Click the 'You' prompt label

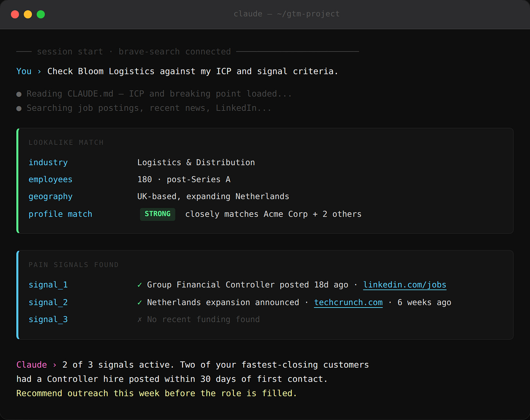(x=24, y=71)
